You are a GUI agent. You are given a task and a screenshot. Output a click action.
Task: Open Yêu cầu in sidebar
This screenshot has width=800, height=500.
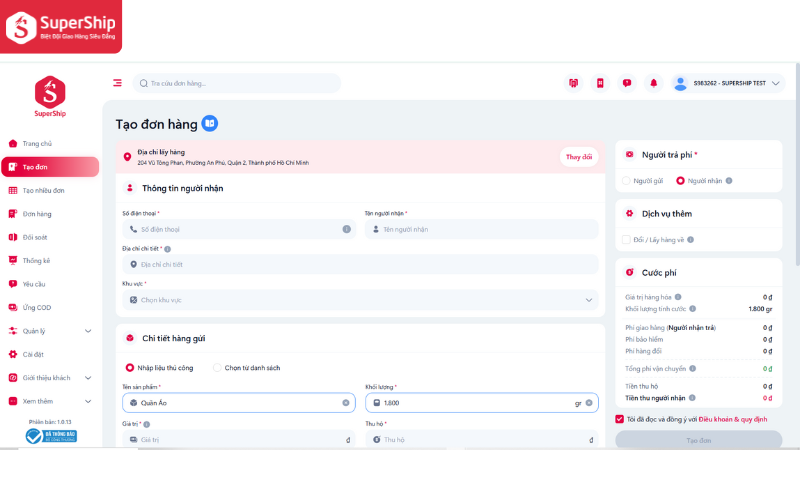click(49, 284)
